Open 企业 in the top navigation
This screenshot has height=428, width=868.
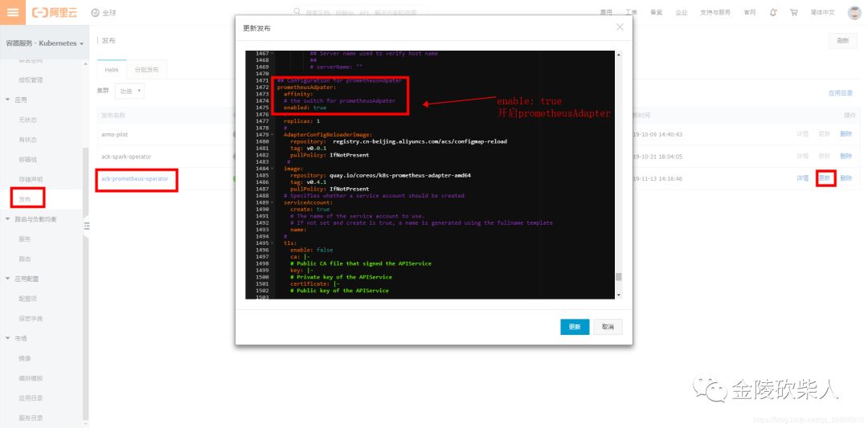click(681, 12)
